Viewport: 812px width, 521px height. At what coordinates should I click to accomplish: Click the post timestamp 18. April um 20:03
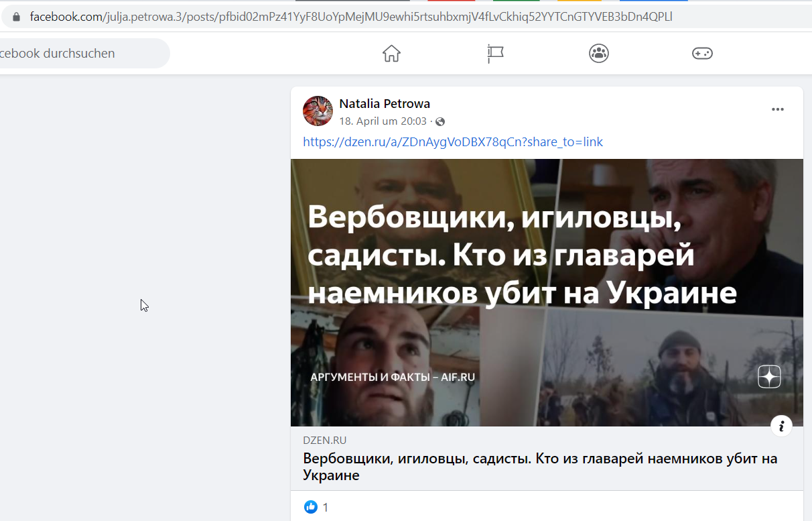pyautogui.click(x=383, y=121)
